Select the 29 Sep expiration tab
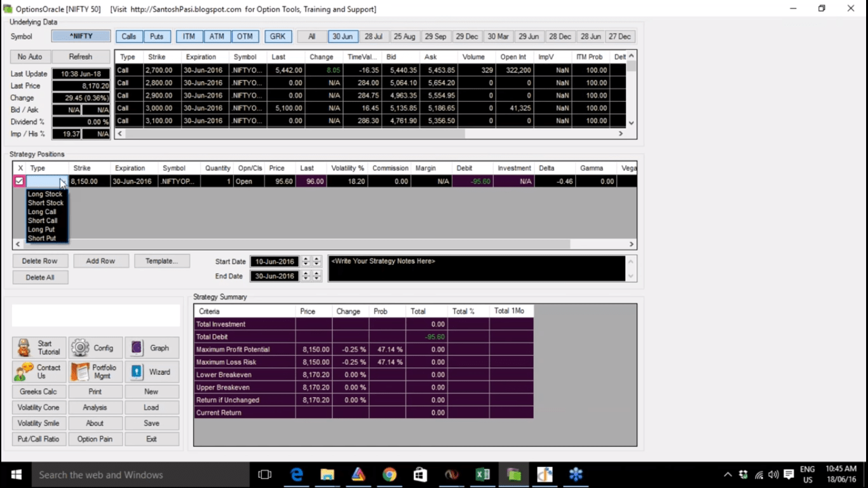The image size is (868, 488). click(x=436, y=36)
